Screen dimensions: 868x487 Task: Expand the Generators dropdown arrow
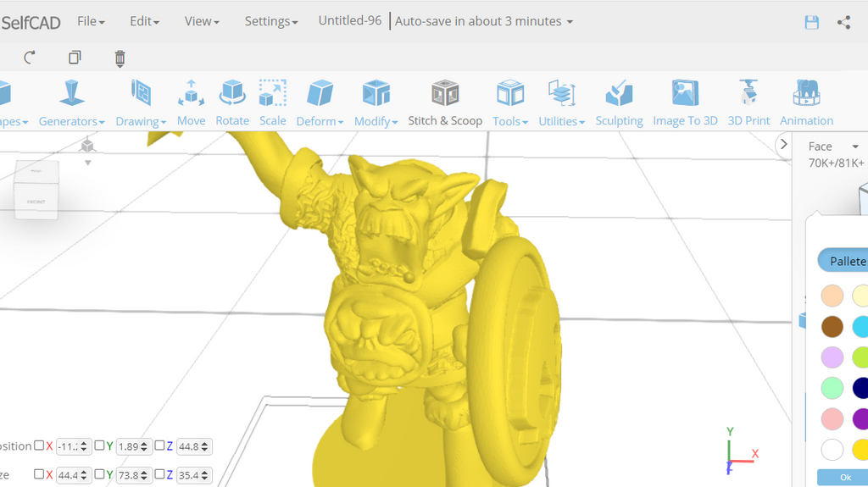102,122
